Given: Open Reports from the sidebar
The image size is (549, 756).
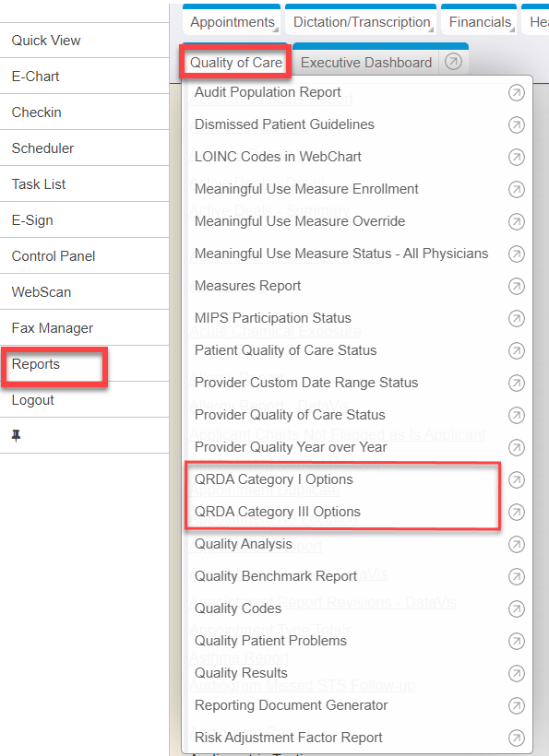Looking at the screenshot, I should 36,364.
